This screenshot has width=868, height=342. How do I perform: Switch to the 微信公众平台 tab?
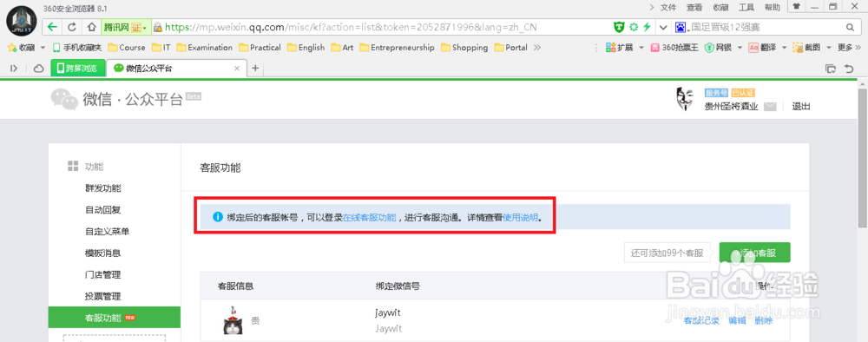176,68
